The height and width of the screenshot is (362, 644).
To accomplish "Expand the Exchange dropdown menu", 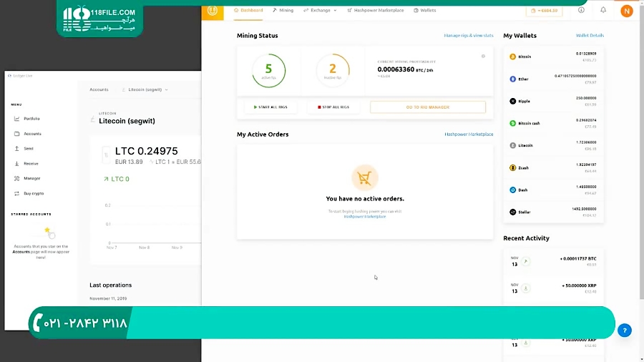I will tap(320, 10).
